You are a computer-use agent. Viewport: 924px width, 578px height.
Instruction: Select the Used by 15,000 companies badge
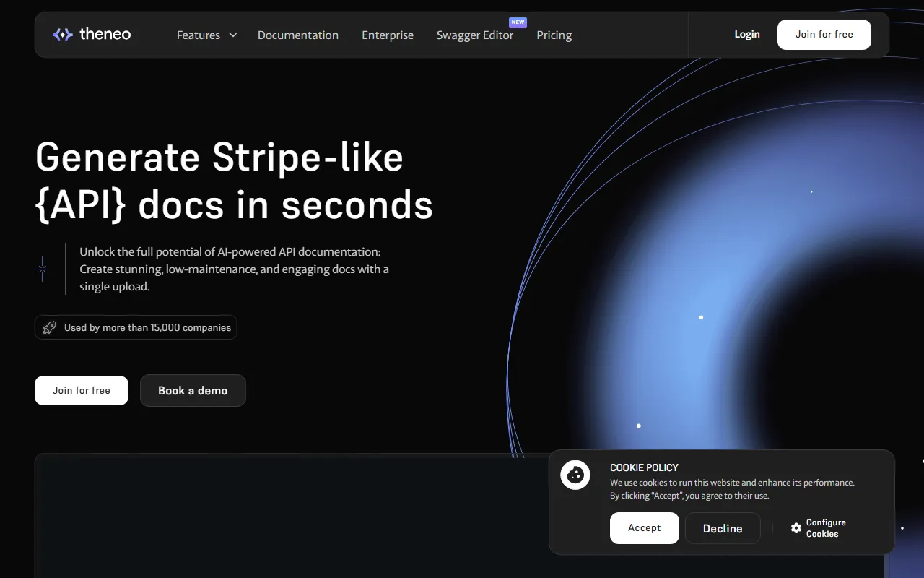click(x=136, y=327)
